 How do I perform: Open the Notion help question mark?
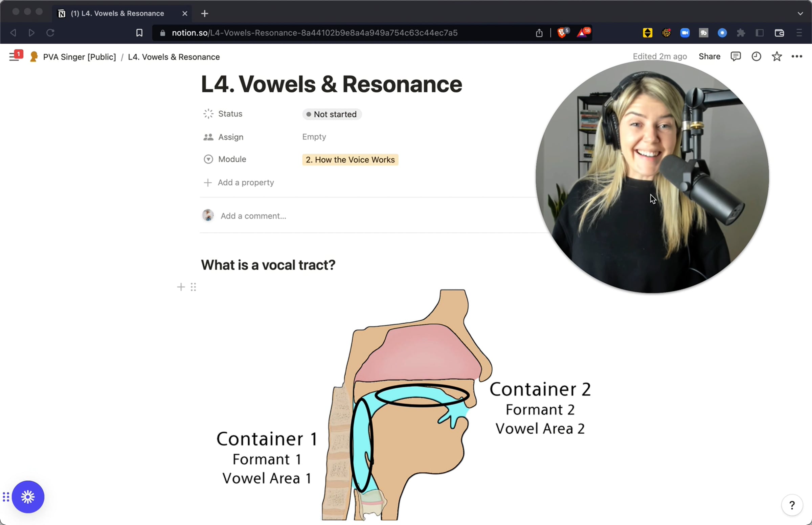[792, 505]
